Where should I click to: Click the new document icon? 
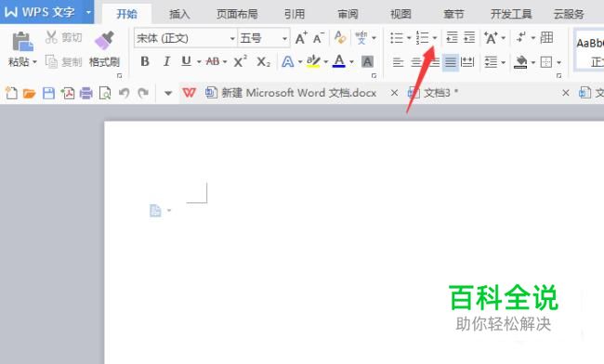coord(11,93)
